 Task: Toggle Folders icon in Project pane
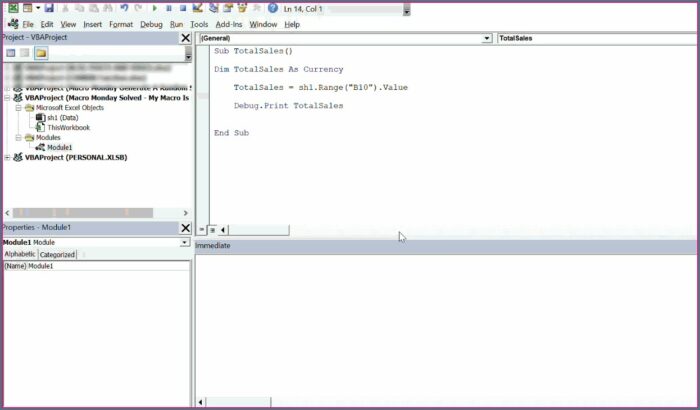coord(41,53)
